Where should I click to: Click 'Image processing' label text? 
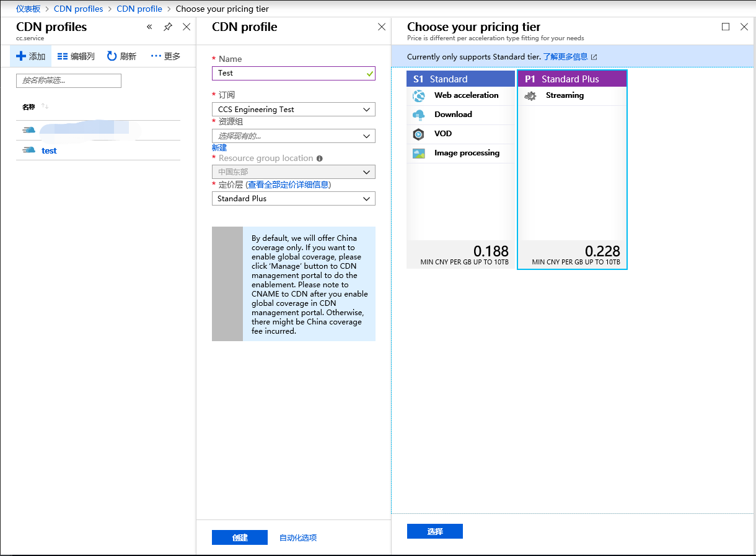click(x=467, y=153)
